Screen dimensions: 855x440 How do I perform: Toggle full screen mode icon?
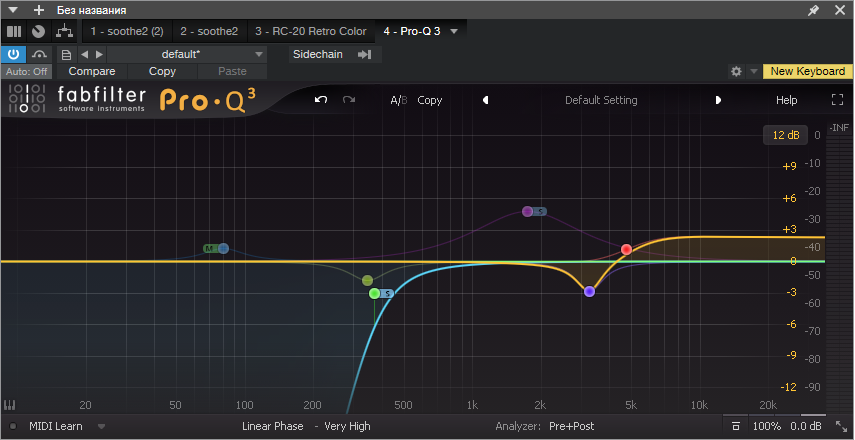pos(837,100)
